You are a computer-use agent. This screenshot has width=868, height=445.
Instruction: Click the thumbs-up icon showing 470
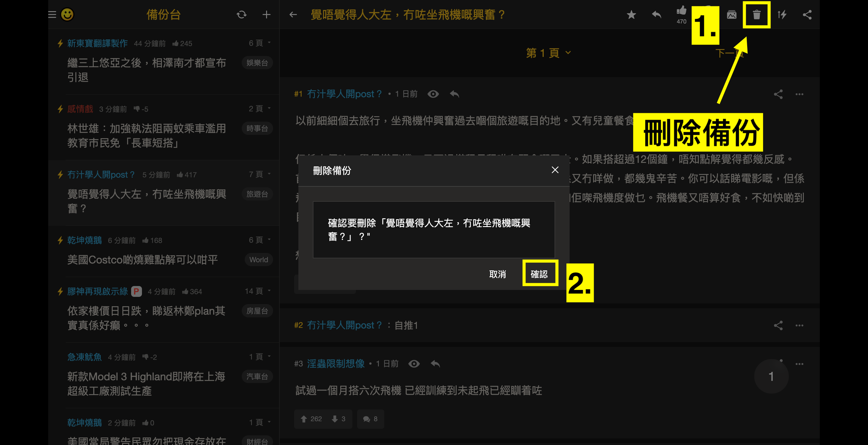pos(681,11)
